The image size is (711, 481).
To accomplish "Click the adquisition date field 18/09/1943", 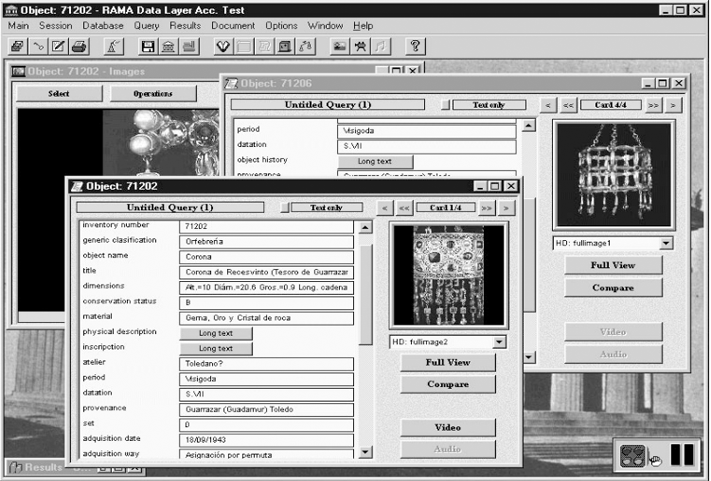I will (266, 440).
